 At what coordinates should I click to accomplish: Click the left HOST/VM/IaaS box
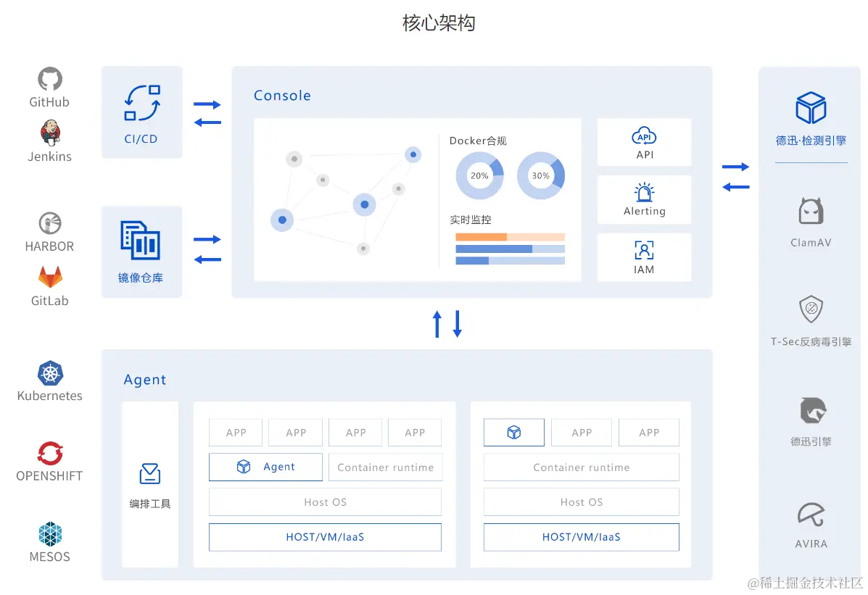(x=325, y=537)
